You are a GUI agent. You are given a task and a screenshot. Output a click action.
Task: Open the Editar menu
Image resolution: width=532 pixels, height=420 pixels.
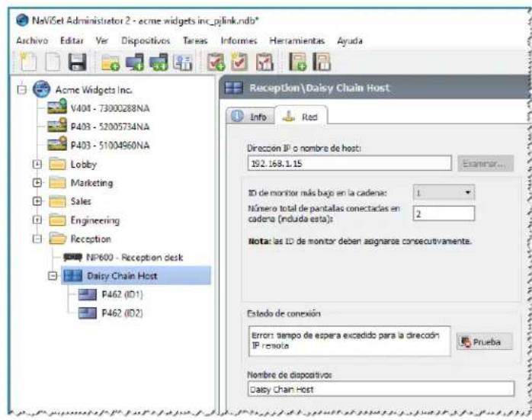pyautogui.click(x=72, y=40)
